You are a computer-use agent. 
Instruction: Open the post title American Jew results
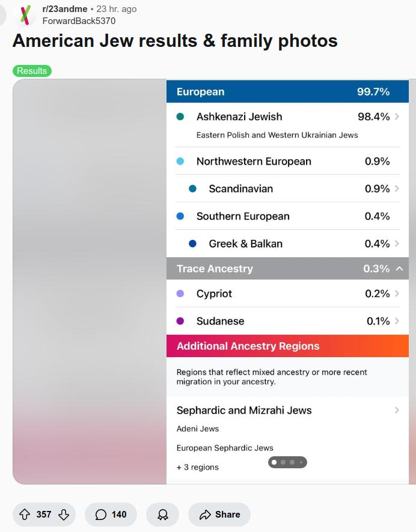(x=175, y=41)
